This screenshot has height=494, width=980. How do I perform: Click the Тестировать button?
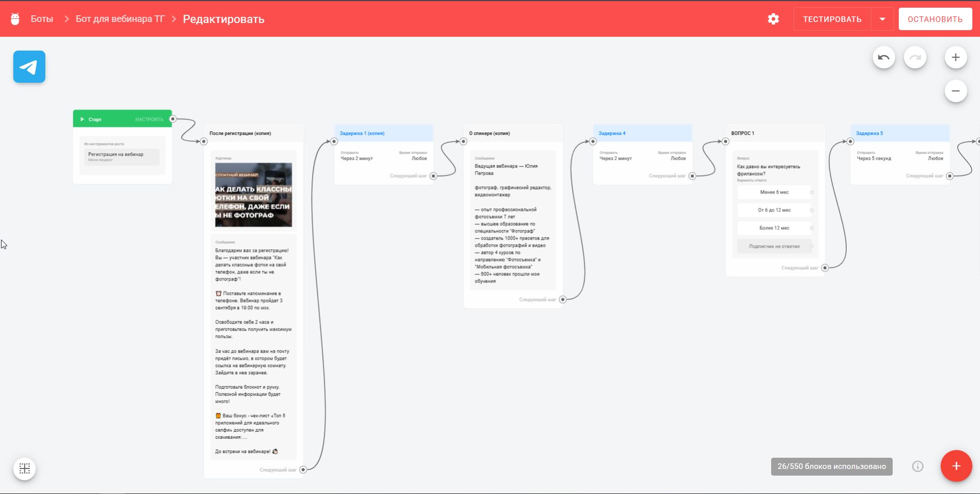point(832,19)
